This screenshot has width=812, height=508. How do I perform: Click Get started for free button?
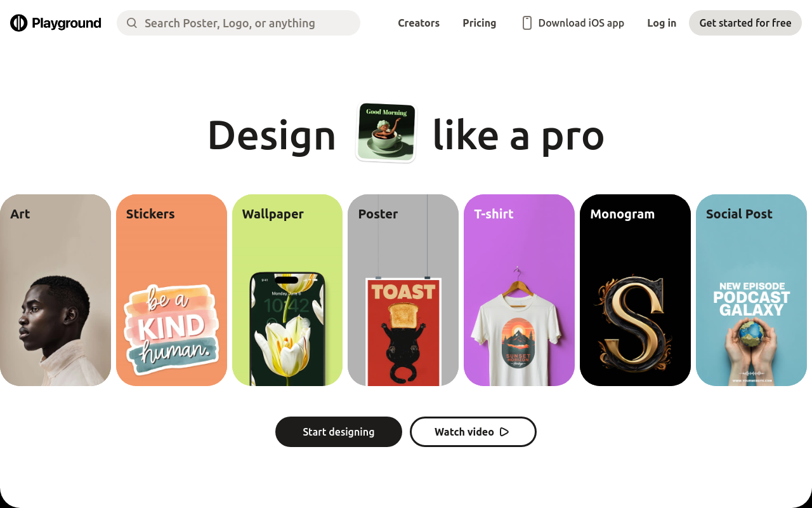point(745,23)
